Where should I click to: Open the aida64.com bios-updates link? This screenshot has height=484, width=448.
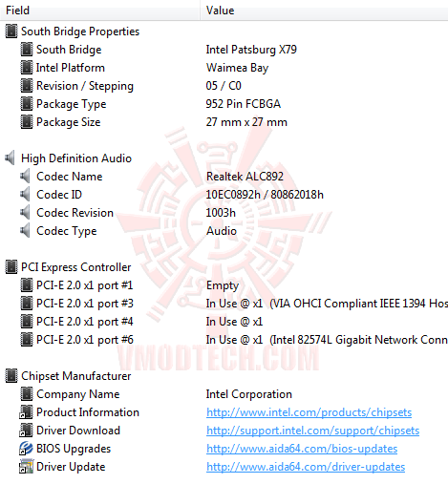coord(302,449)
